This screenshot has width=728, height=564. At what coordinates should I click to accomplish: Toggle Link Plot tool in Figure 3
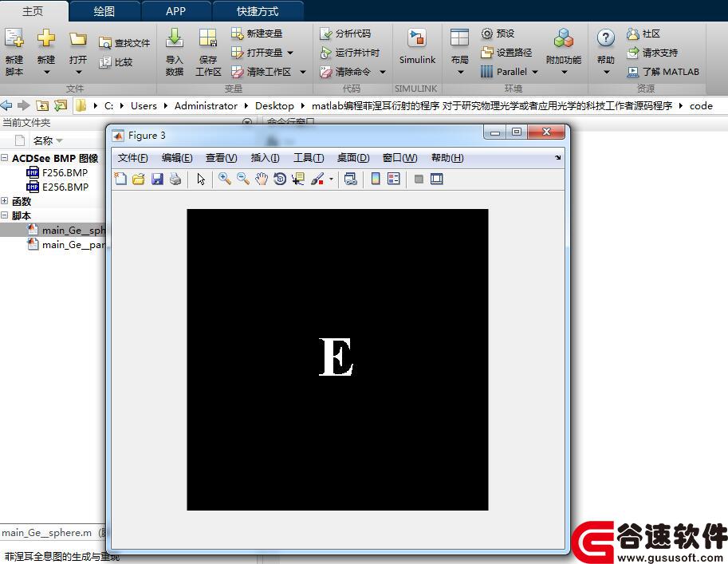[x=351, y=179]
